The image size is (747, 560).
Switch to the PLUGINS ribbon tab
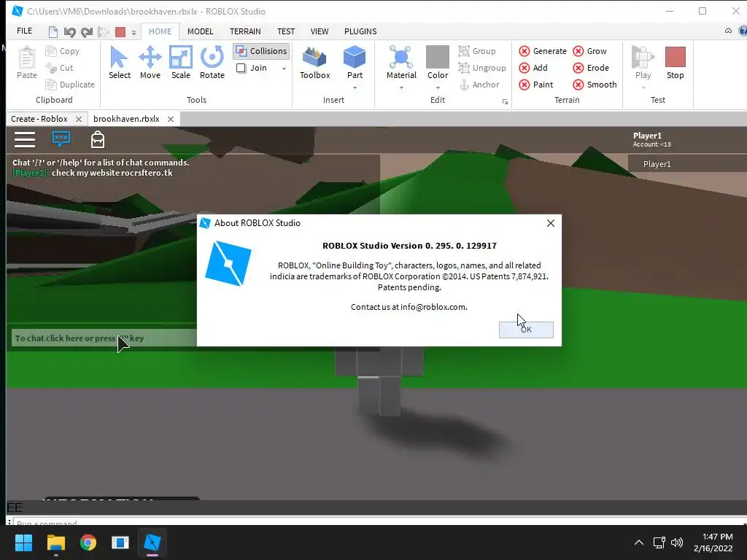[360, 31]
